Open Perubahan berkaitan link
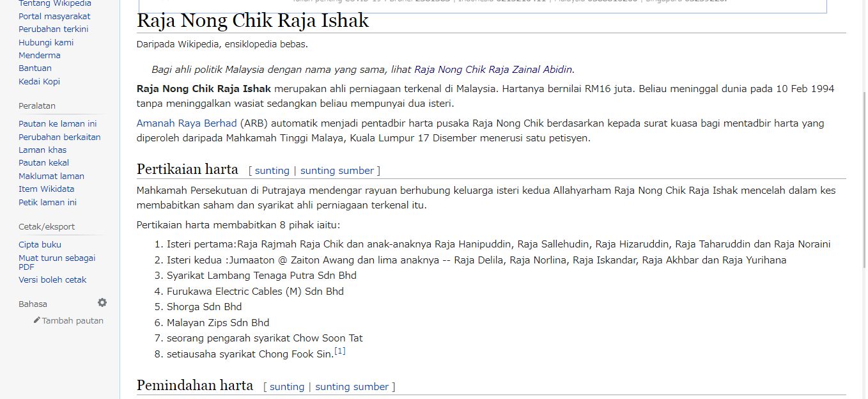The image size is (868, 399). 59,137
